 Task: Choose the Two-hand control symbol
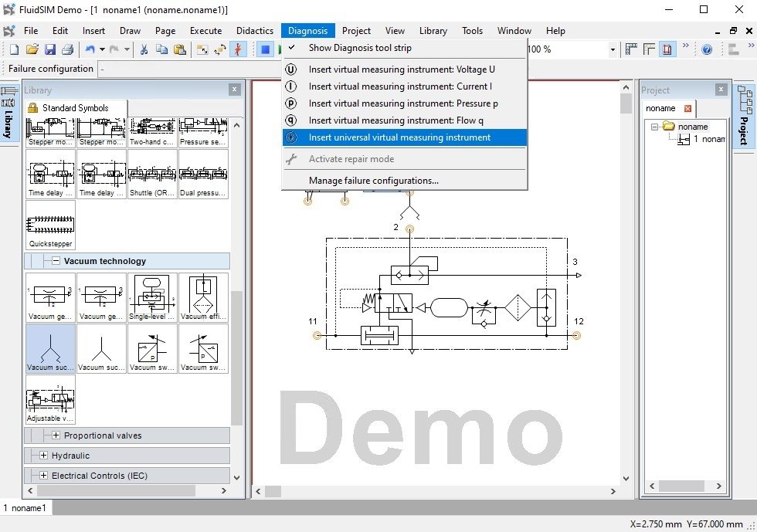(x=153, y=133)
